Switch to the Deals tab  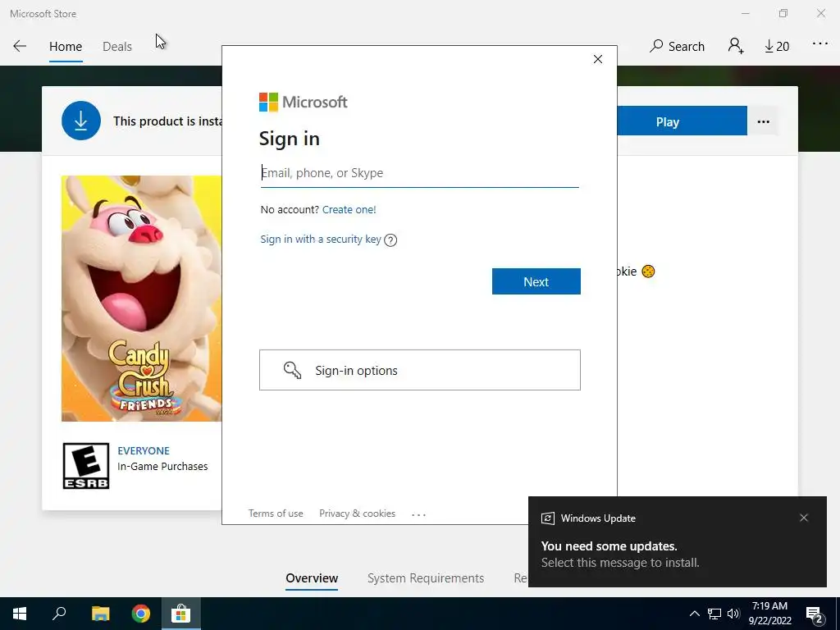[117, 47]
